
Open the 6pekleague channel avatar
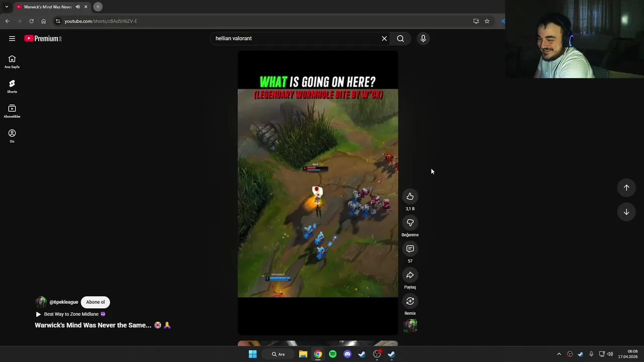[x=41, y=302]
